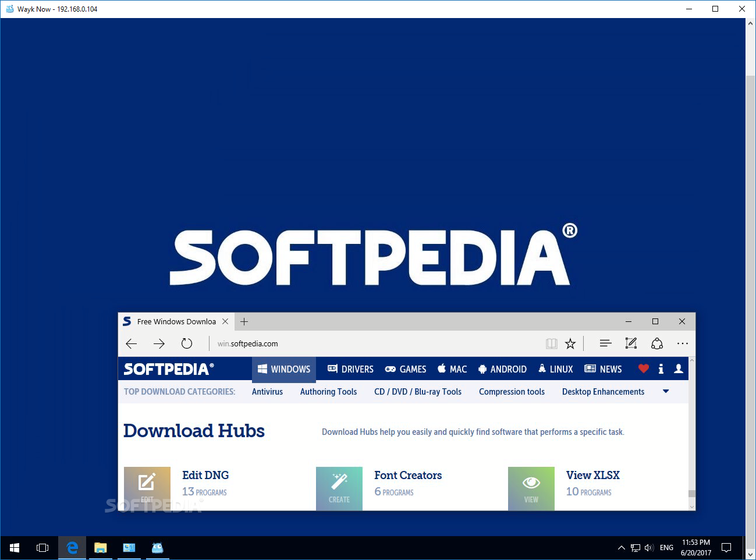756x560 pixels.
Task: Open Edge from the taskbar
Action: [x=72, y=548]
